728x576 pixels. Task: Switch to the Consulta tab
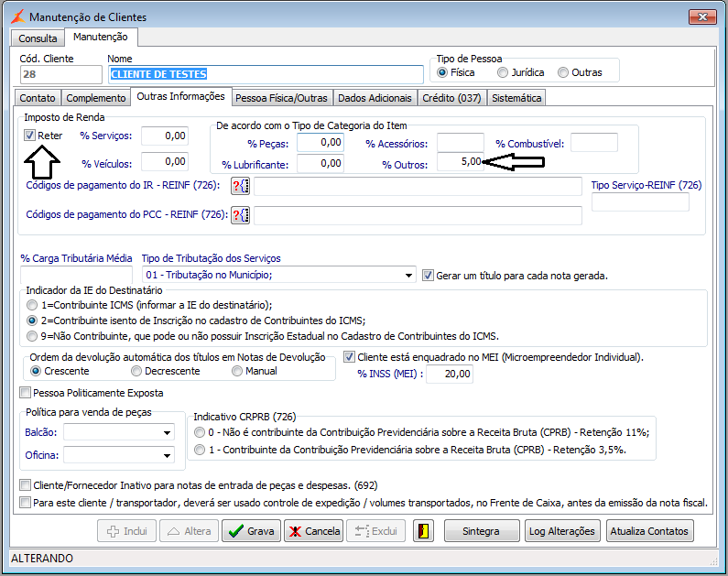[x=38, y=38]
